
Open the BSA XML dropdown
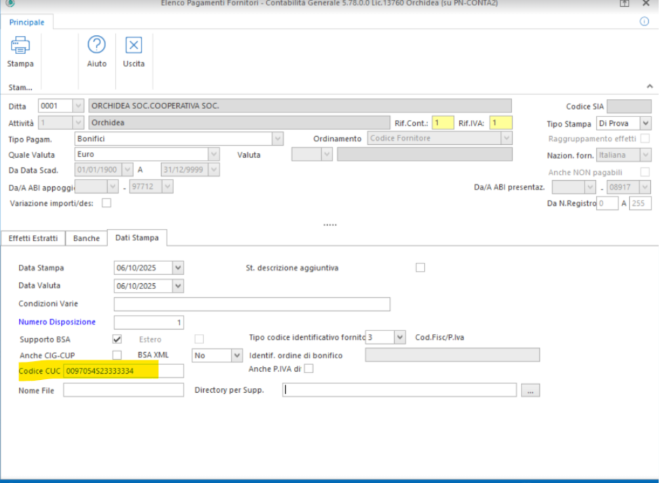tap(237, 354)
